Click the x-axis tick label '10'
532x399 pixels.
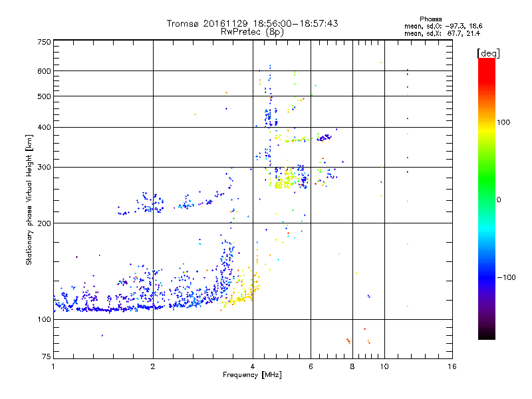click(384, 366)
